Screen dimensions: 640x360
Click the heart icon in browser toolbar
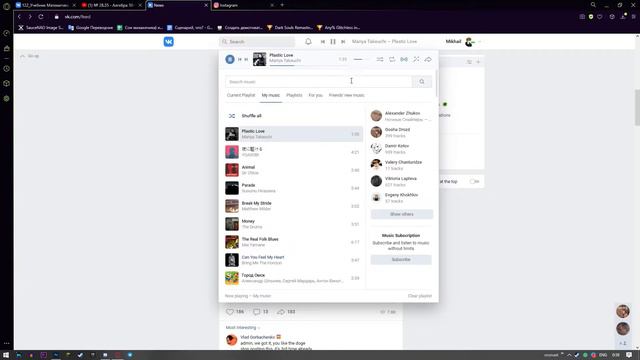click(600, 17)
